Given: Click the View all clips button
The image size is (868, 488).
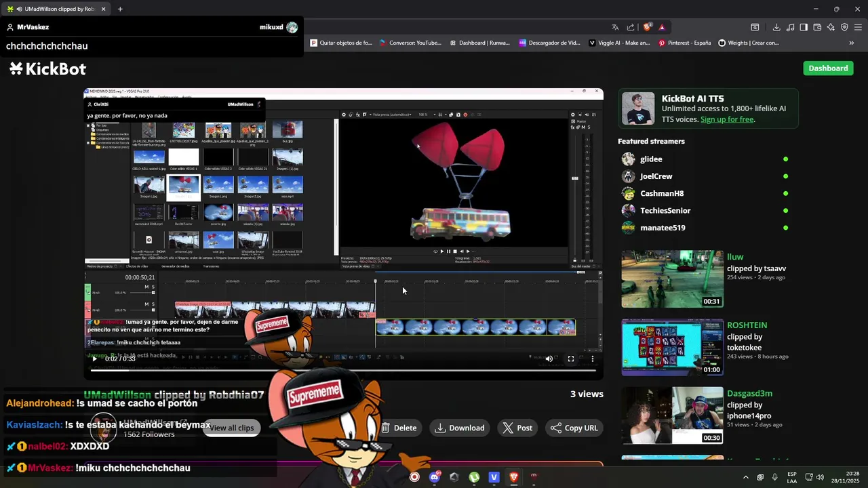Looking at the screenshot, I should coord(231,428).
